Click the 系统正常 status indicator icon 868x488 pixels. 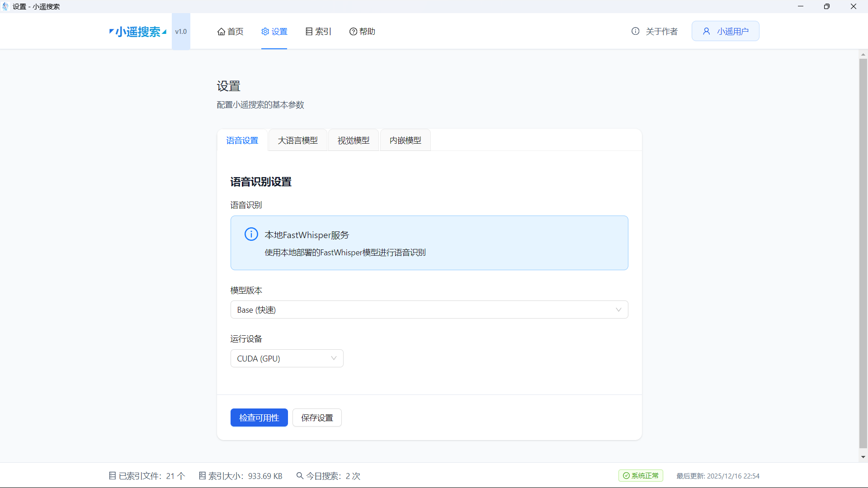[x=626, y=476]
